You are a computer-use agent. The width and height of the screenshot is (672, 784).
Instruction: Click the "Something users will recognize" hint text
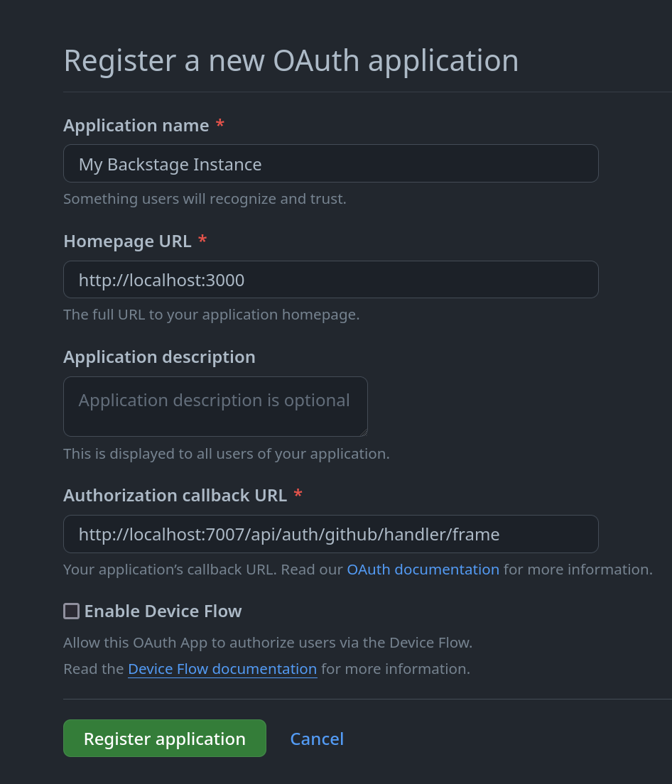point(205,199)
